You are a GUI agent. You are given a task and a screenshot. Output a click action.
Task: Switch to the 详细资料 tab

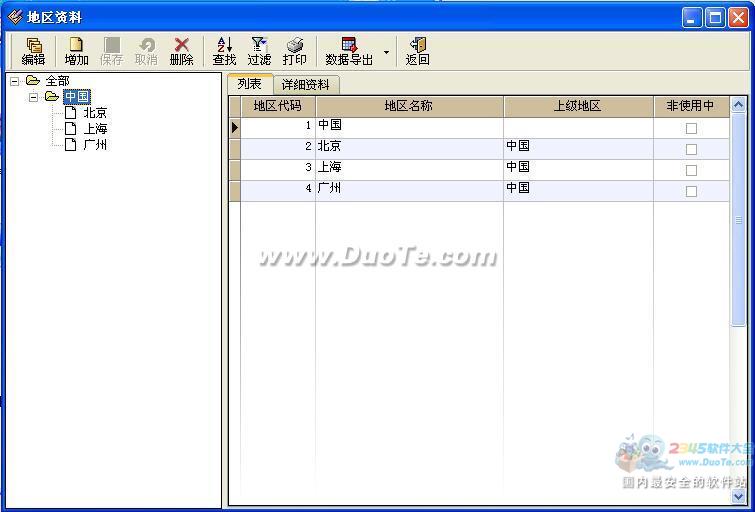coord(305,85)
